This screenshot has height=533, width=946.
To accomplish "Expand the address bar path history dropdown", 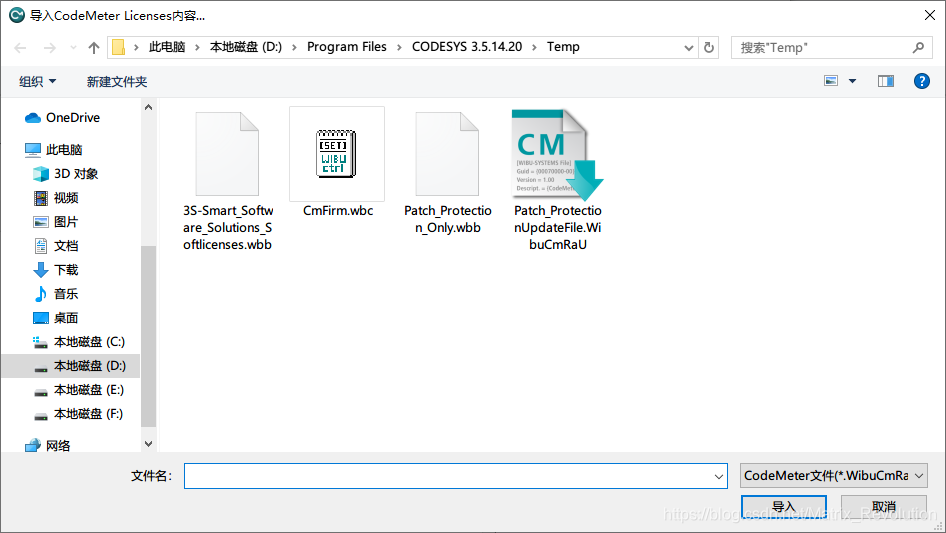I will [689, 47].
